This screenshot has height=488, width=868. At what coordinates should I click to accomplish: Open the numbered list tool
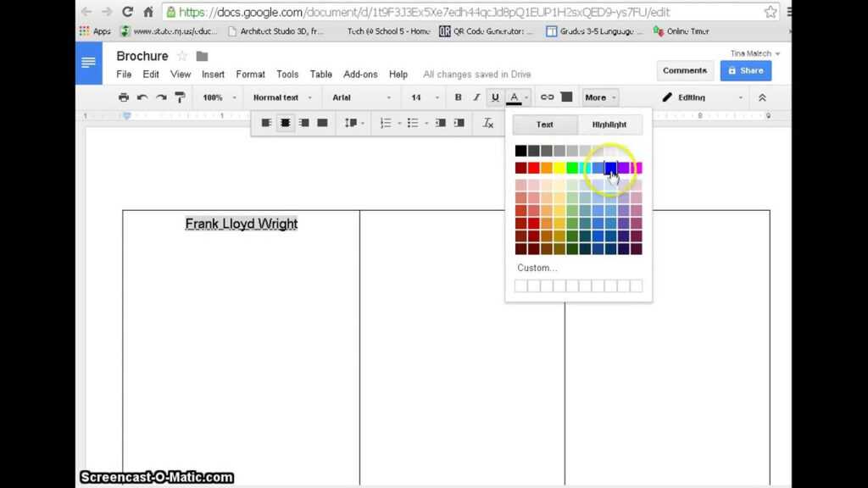387,123
